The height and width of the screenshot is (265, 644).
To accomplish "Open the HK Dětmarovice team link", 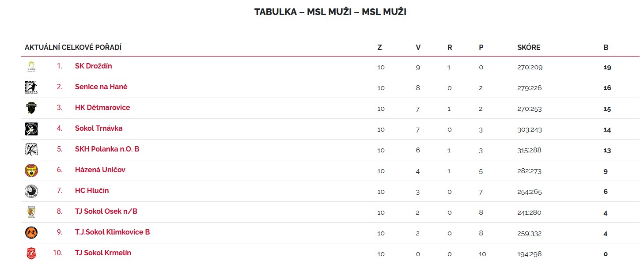I will click(102, 108).
